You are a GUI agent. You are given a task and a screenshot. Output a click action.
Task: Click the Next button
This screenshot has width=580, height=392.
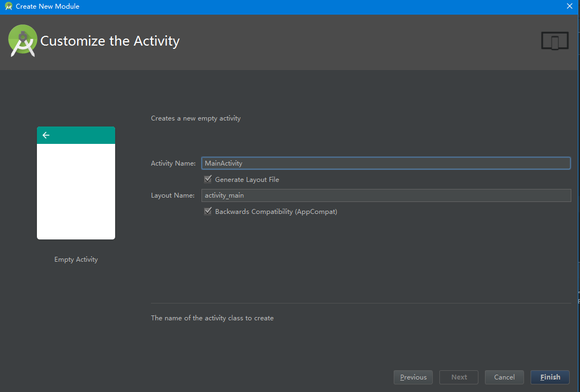[x=458, y=377]
